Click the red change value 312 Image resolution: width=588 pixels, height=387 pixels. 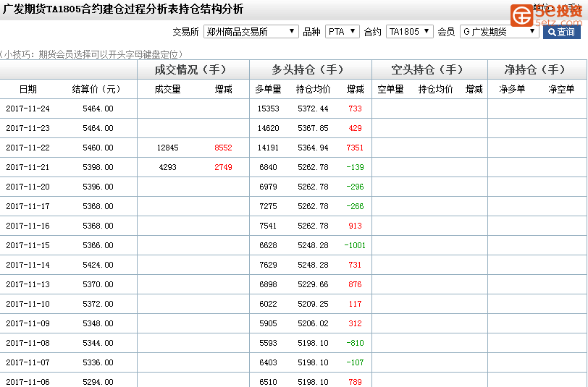click(x=355, y=323)
